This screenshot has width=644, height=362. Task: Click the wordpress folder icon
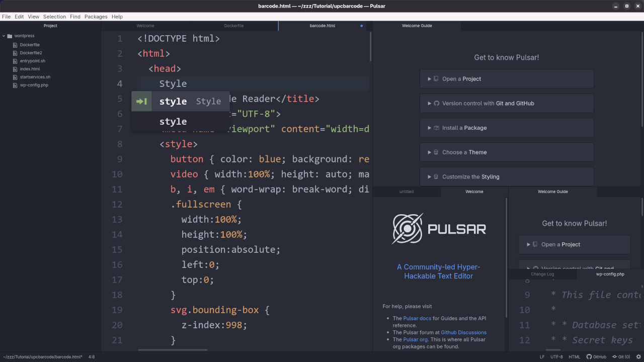pos(10,36)
